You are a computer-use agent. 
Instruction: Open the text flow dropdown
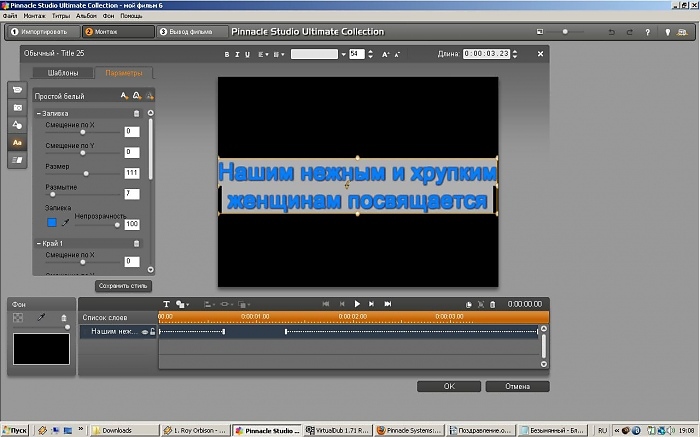pyautogui.click(x=279, y=54)
